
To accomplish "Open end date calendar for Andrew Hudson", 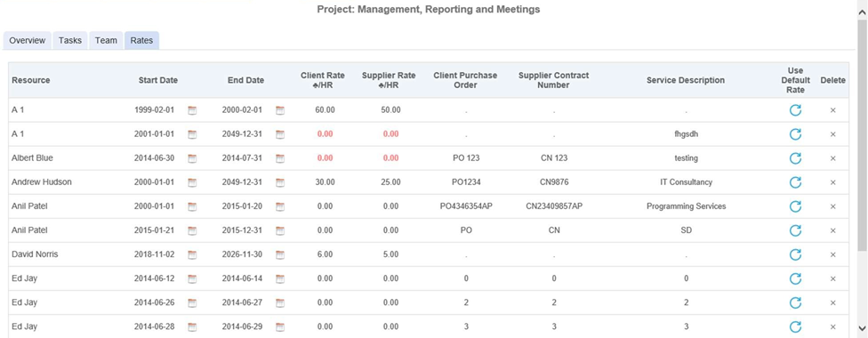I will (x=280, y=182).
